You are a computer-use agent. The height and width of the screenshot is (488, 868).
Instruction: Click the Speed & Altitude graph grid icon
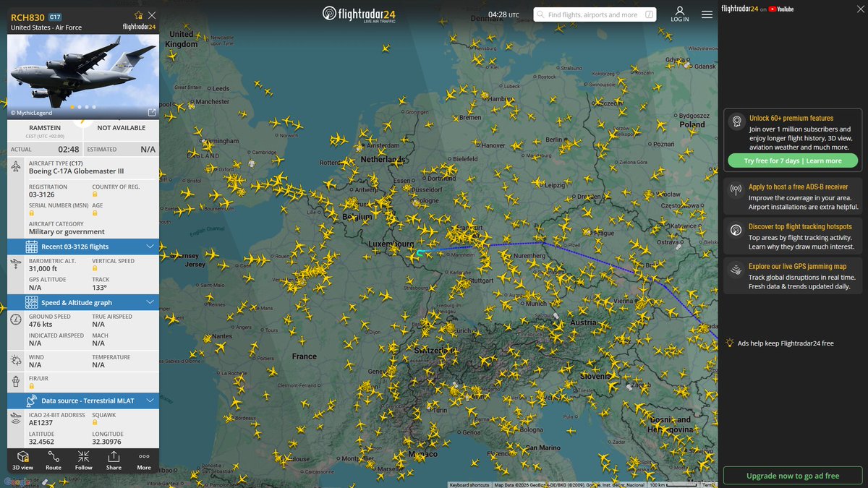(x=31, y=302)
